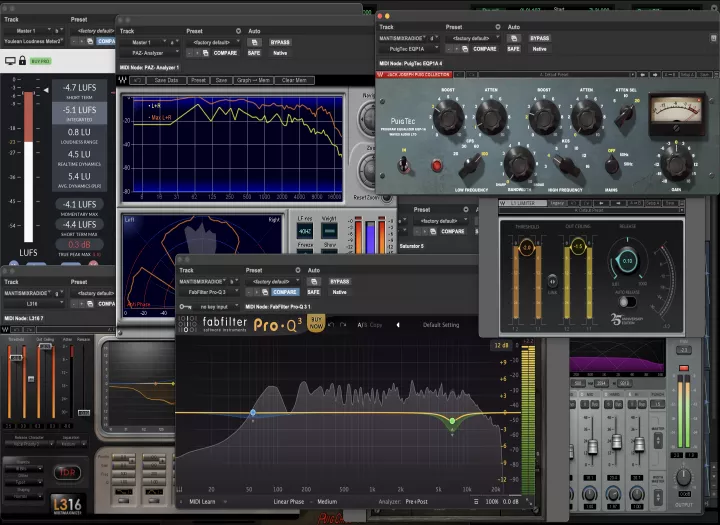
Task: Click the Save button in PAZ-Analyzer toolbar
Action: [221, 80]
